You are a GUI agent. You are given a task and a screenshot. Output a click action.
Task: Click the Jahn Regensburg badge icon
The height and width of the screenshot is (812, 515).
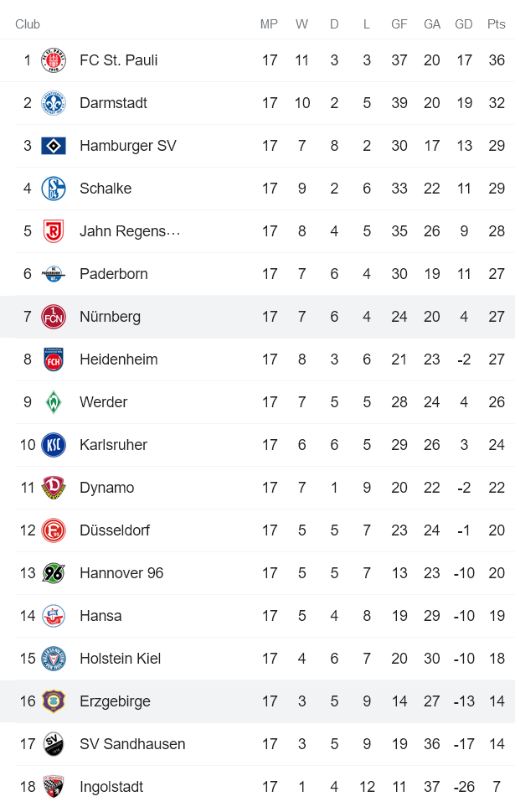(x=53, y=230)
